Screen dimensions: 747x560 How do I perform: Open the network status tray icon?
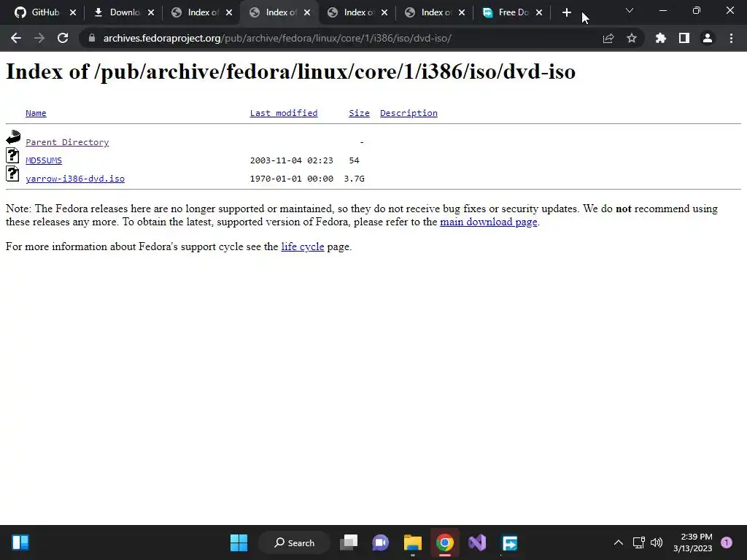pos(638,542)
